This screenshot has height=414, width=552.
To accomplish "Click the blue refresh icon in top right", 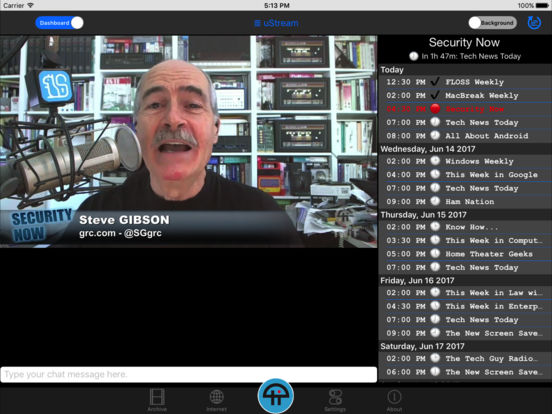I will click(x=534, y=23).
